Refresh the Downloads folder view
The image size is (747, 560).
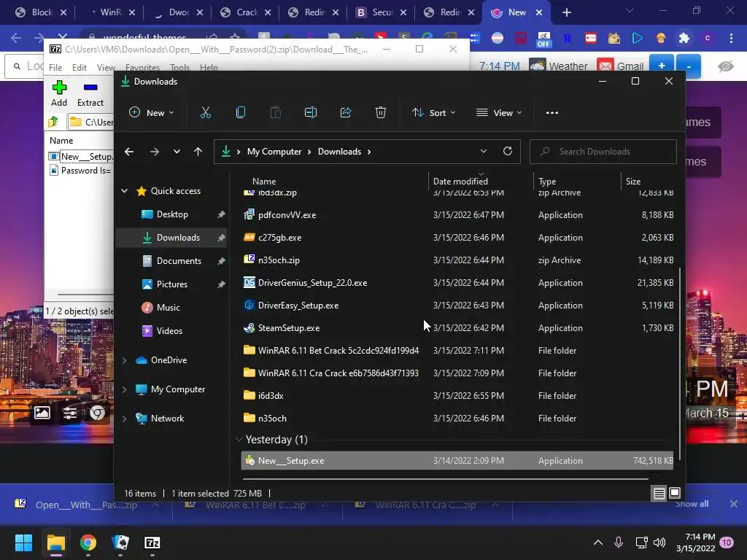point(508,152)
